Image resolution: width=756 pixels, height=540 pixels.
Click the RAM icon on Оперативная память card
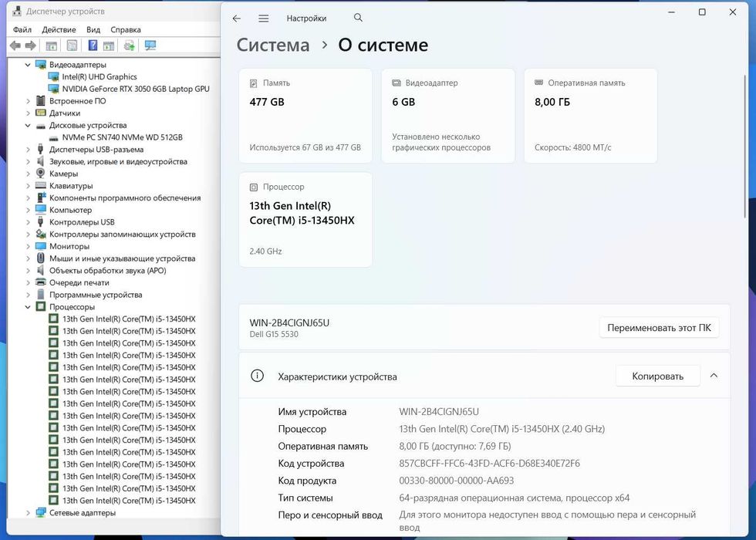click(x=539, y=83)
